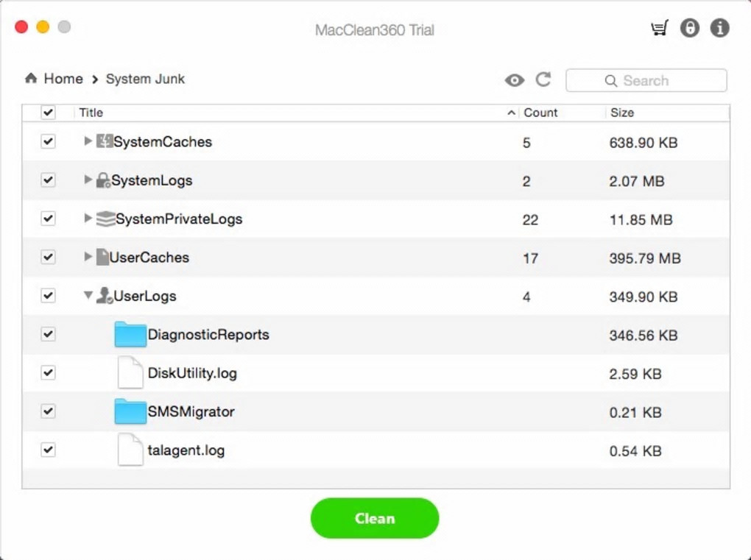Click the SystemLogs lock icon
This screenshot has width=751, height=560.
(x=103, y=180)
